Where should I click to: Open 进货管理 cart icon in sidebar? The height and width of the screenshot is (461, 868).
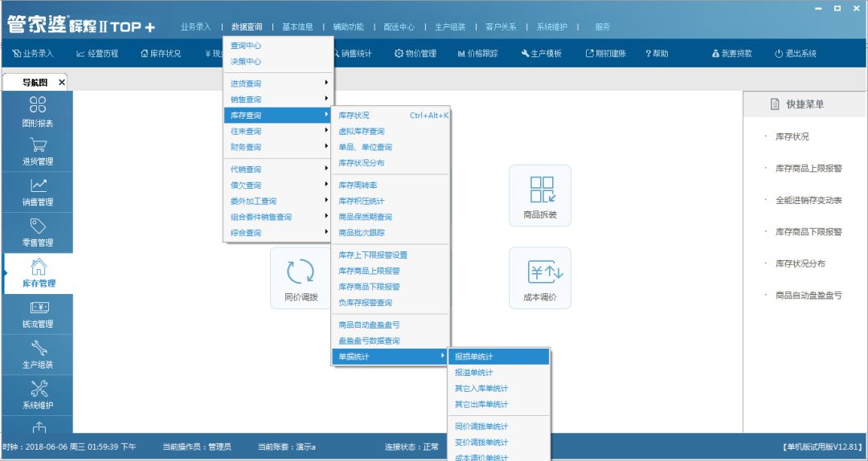pos(38,151)
